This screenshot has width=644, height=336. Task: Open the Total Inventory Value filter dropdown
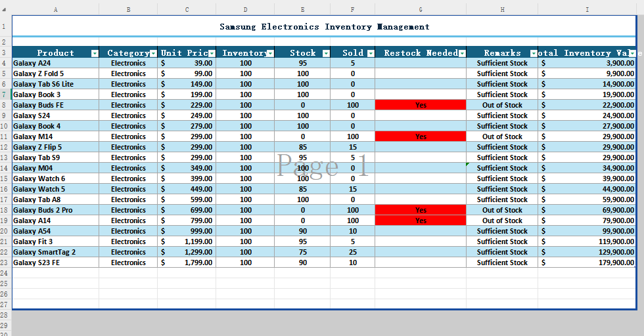click(632, 53)
